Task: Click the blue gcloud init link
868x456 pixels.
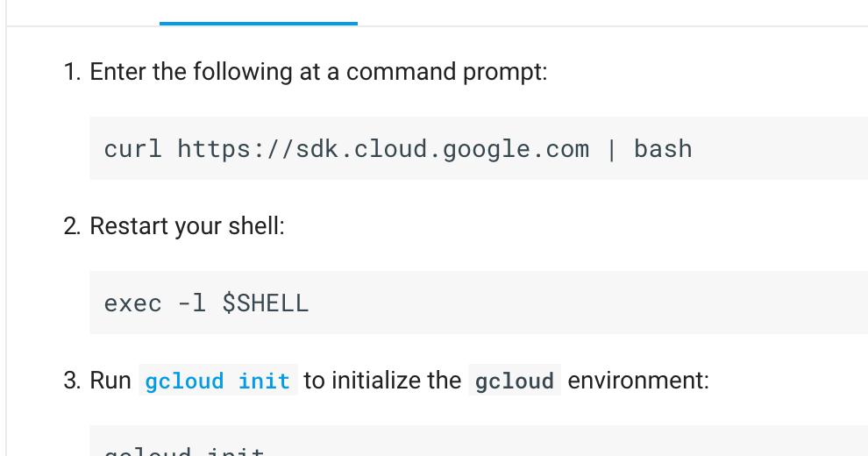Action: click(217, 381)
